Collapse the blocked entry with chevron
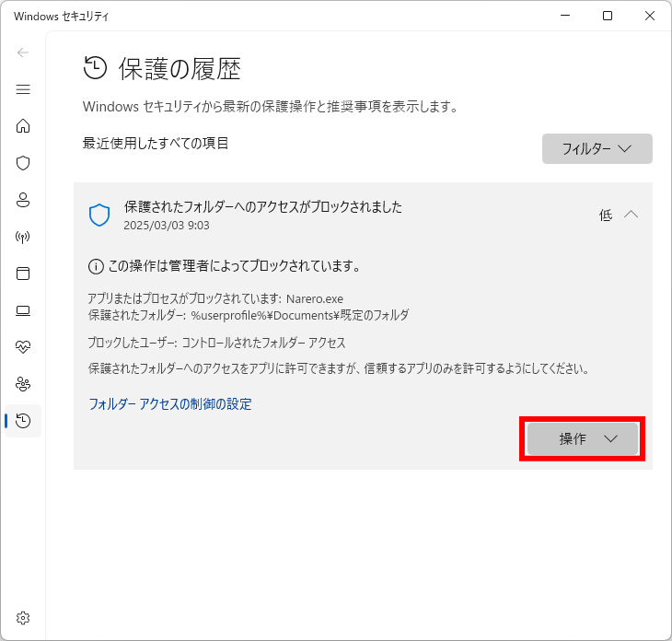 pos(631,215)
